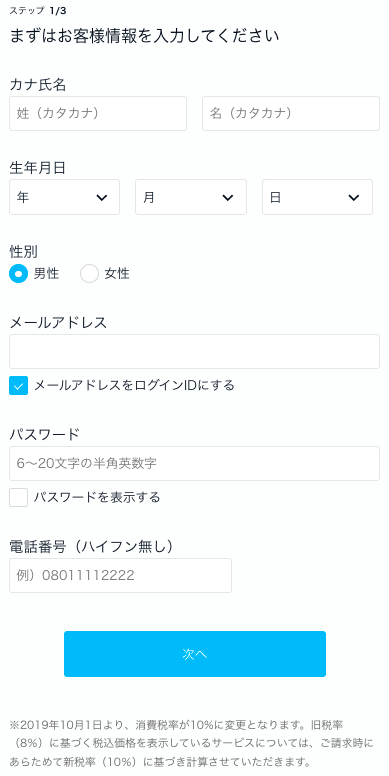This screenshot has width=389, height=776.
Task: Click the chevron icon in 日 dropdown
Action: point(353,197)
